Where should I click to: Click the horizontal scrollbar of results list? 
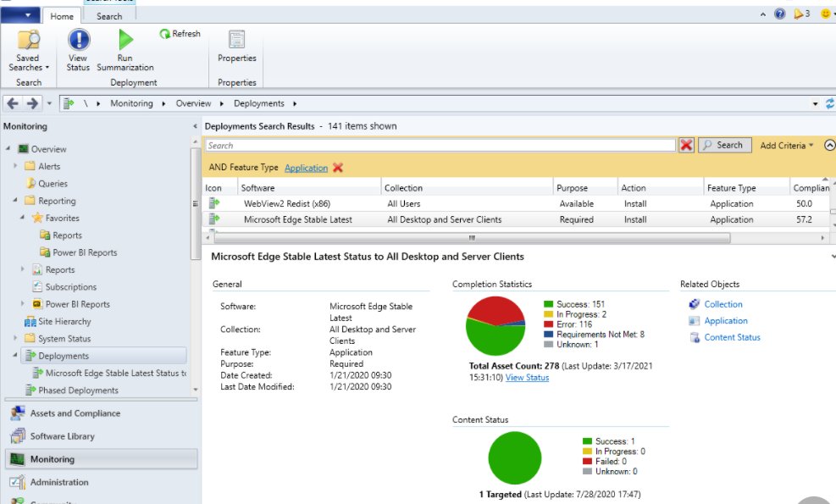472,238
